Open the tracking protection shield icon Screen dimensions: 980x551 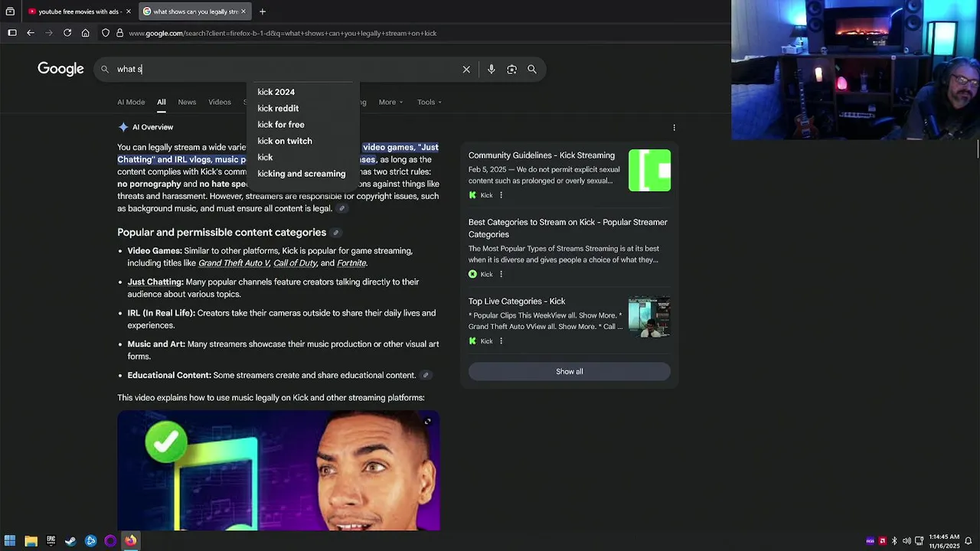106,33
